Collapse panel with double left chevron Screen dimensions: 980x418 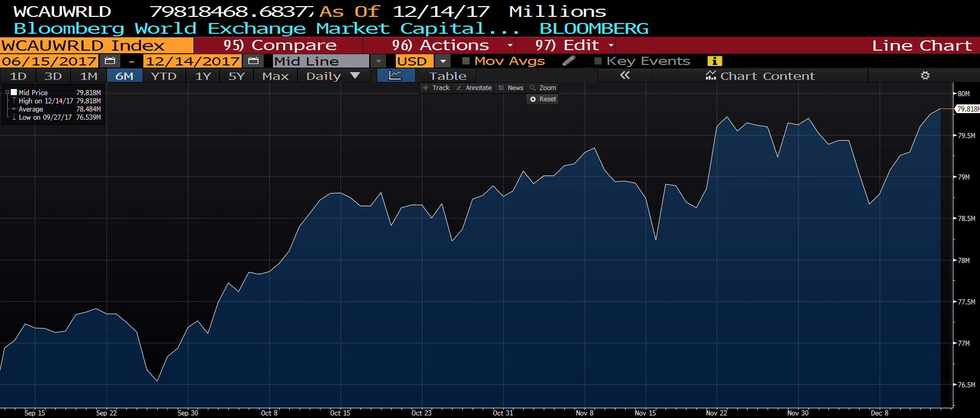(x=625, y=76)
